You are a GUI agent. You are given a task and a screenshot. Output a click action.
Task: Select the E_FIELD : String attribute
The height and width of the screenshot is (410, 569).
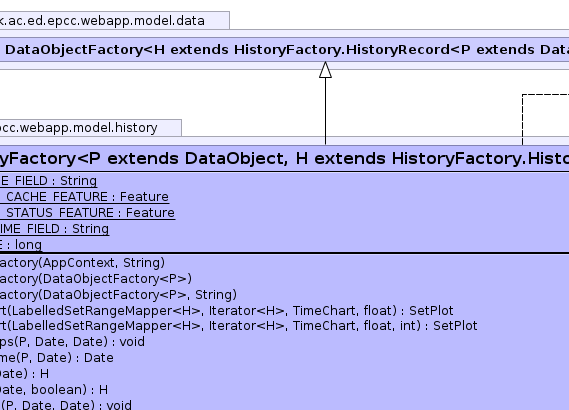[49, 181]
